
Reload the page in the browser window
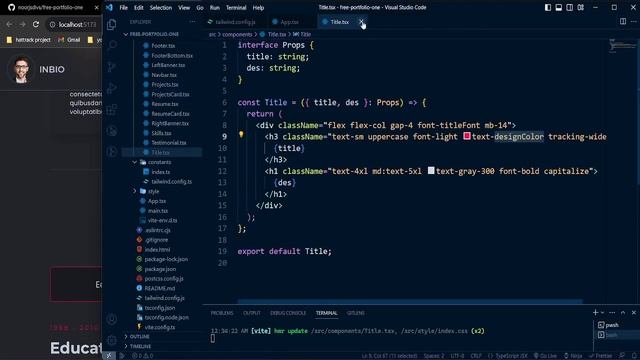[x=36, y=24]
